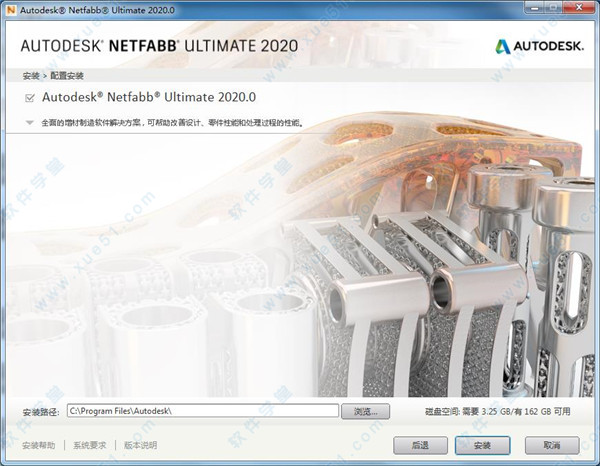Open the 系统要求 system requirements link

[x=90, y=445]
